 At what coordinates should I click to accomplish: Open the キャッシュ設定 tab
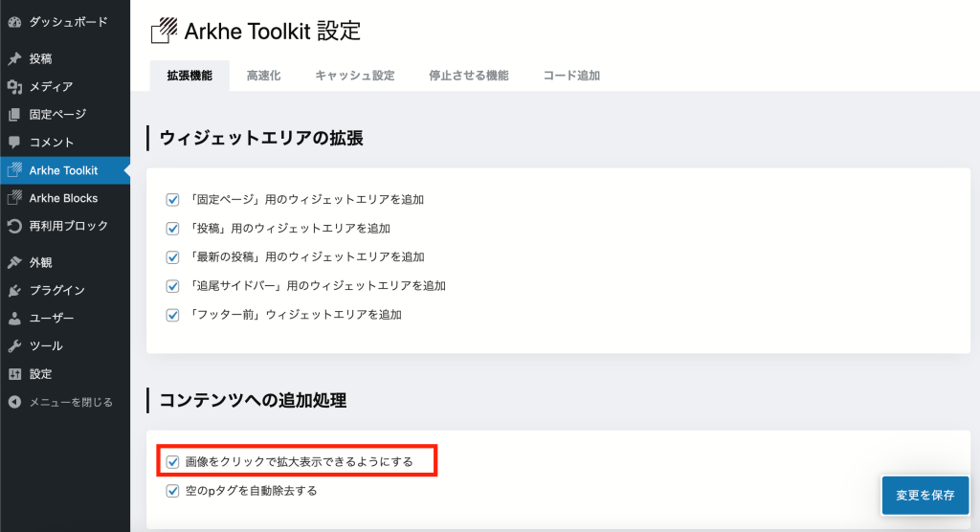click(x=354, y=76)
